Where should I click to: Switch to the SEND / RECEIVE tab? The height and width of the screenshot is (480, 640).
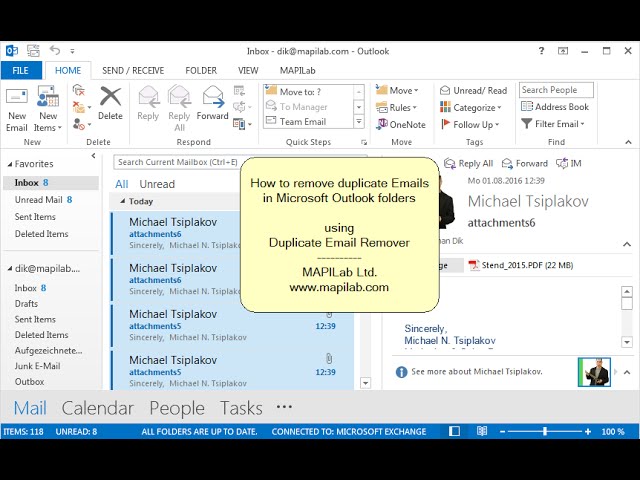[x=133, y=70]
